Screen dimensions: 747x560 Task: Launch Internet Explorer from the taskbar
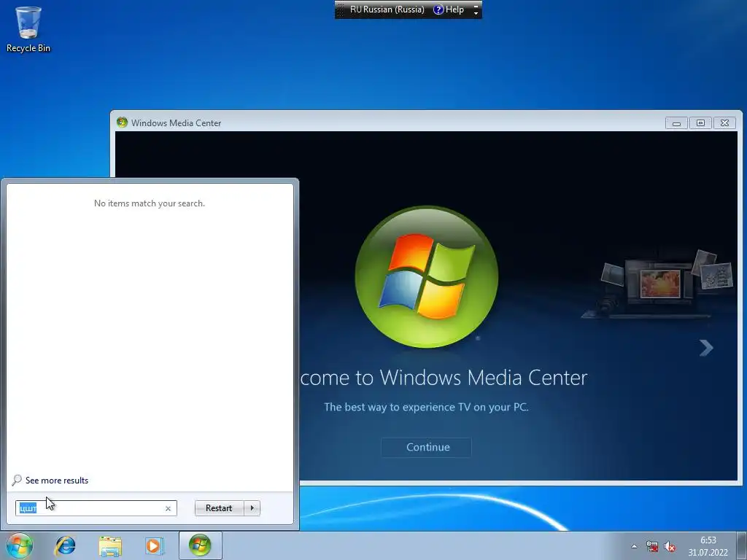(x=65, y=545)
